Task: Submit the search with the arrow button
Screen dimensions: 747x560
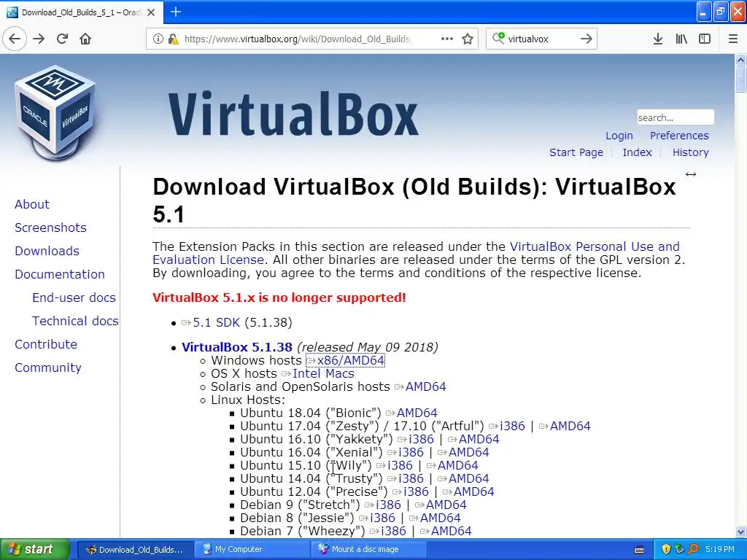Action: pyautogui.click(x=587, y=39)
